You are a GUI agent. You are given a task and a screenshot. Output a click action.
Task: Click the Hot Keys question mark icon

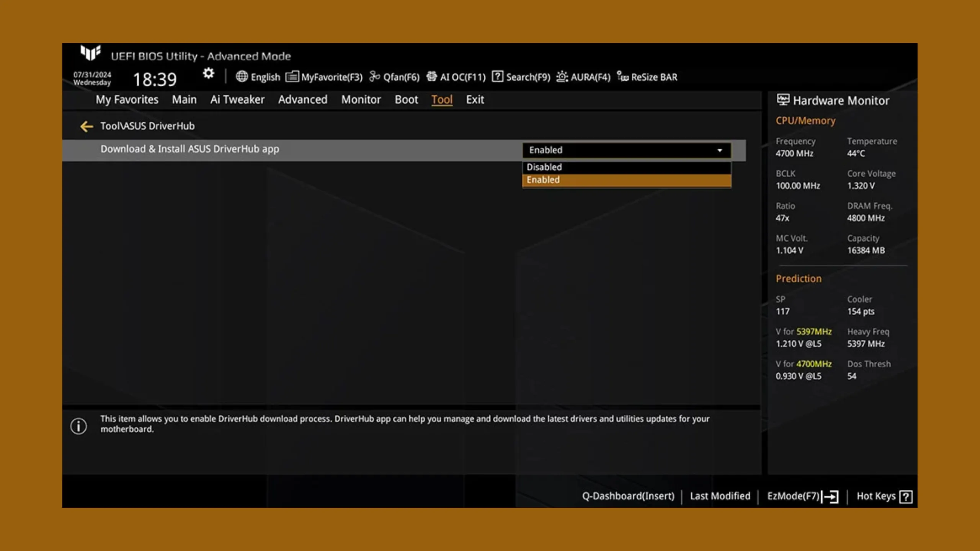point(906,497)
